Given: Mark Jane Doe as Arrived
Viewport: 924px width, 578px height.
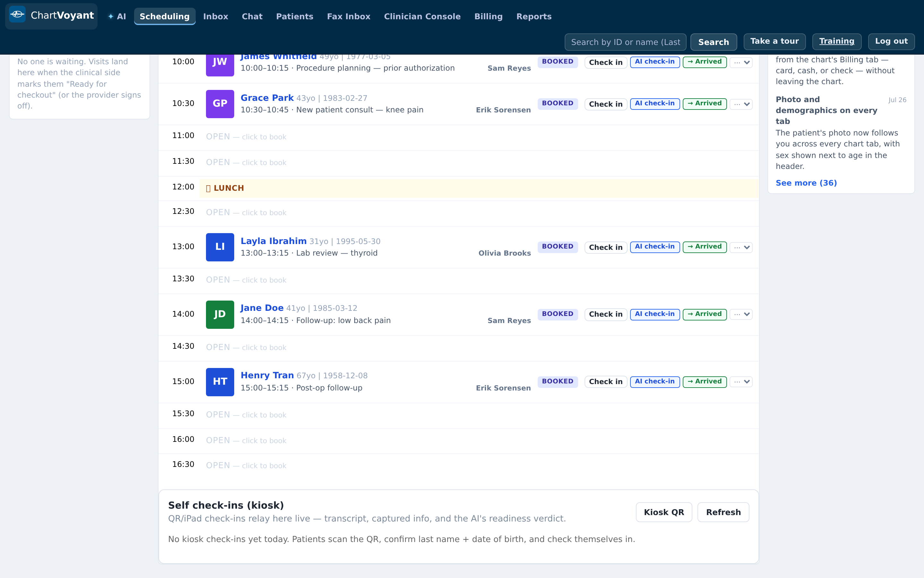Looking at the screenshot, I should (x=705, y=314).
